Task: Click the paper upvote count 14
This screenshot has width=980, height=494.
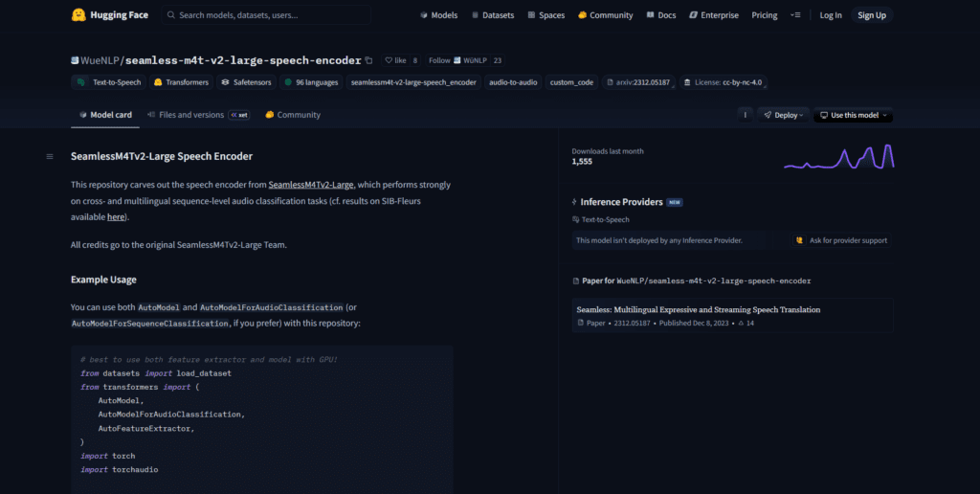Action: 746,324
